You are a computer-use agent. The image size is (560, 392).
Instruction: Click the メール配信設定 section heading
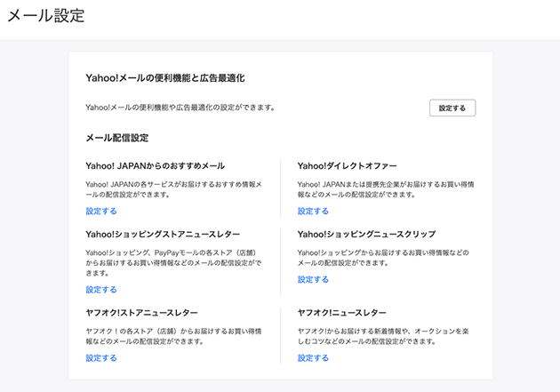click(116, 138)
